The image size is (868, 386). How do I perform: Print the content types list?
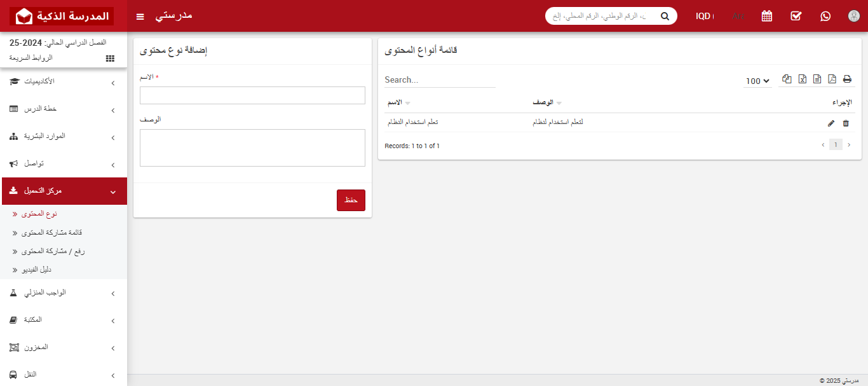pyautogui.click(x=847, y=79)
